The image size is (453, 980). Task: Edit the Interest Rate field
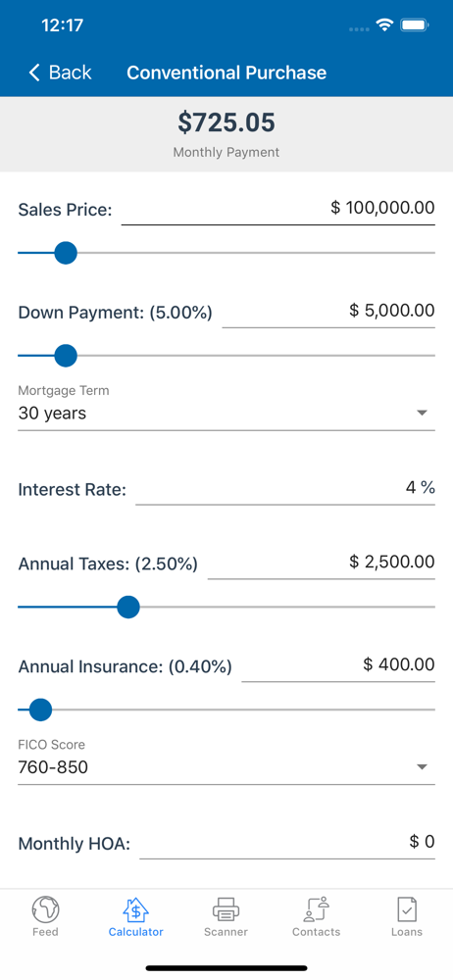click(x=285, y=488)
